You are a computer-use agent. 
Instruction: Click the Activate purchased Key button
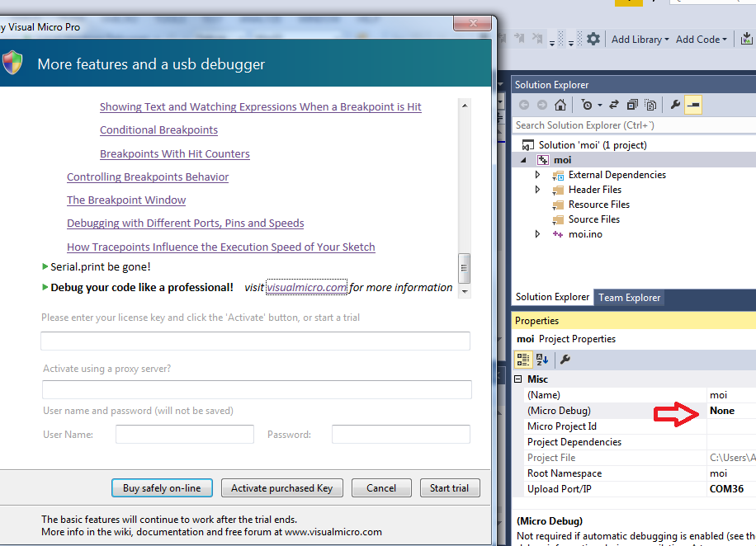click(x=282, y=488)
